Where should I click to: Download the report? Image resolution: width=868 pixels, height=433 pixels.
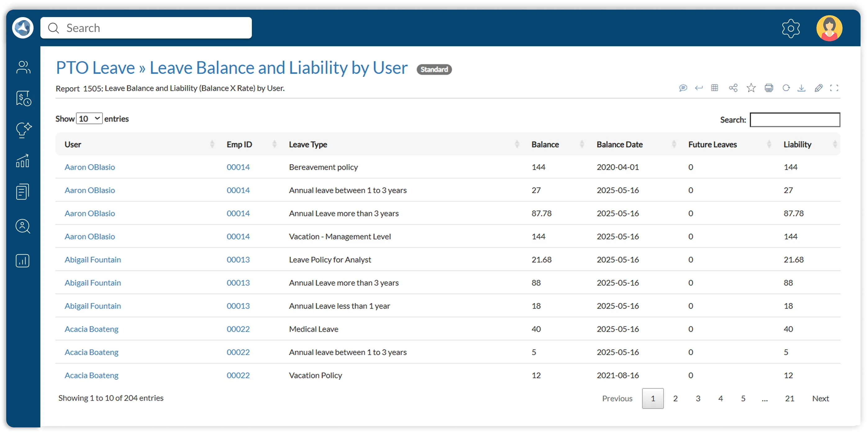pyautogui.click(x=802, y=88)
